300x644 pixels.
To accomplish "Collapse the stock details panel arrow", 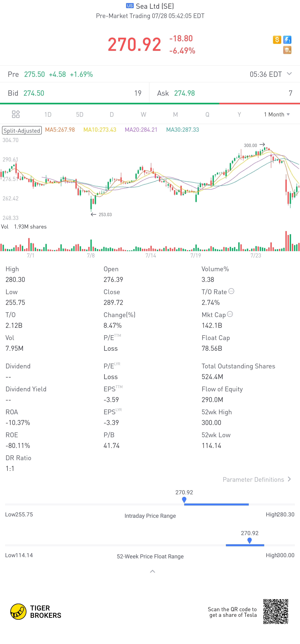I will click(x=153, y=571).
